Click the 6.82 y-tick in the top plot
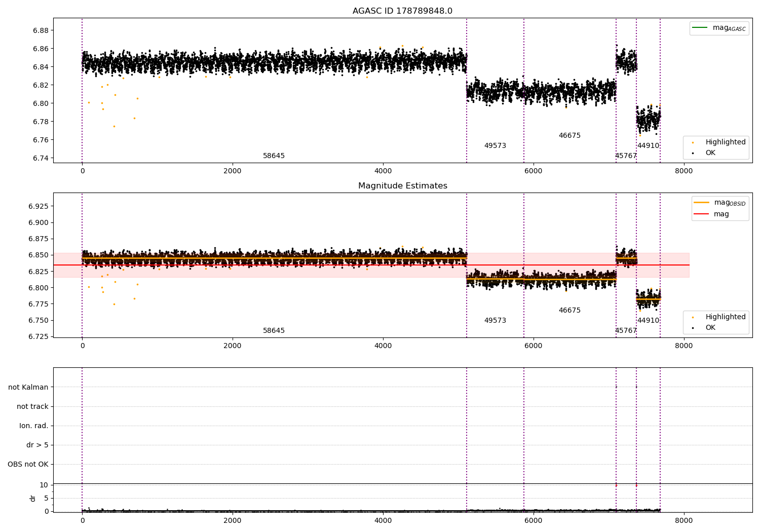 (x=41, y=85)
